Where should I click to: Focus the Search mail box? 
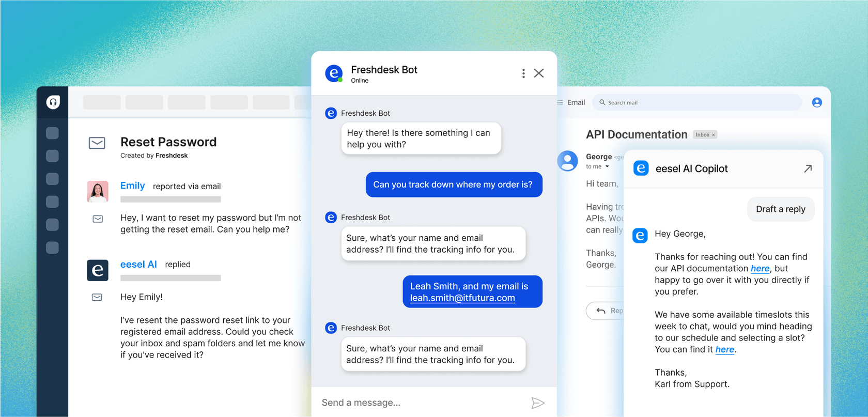point(698,102)
